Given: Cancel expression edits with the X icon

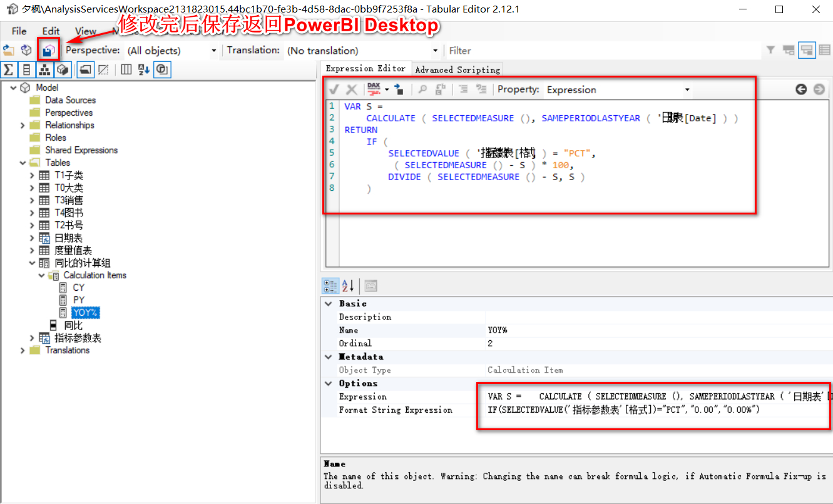Looking at the screenshot, I should [351, 89].
